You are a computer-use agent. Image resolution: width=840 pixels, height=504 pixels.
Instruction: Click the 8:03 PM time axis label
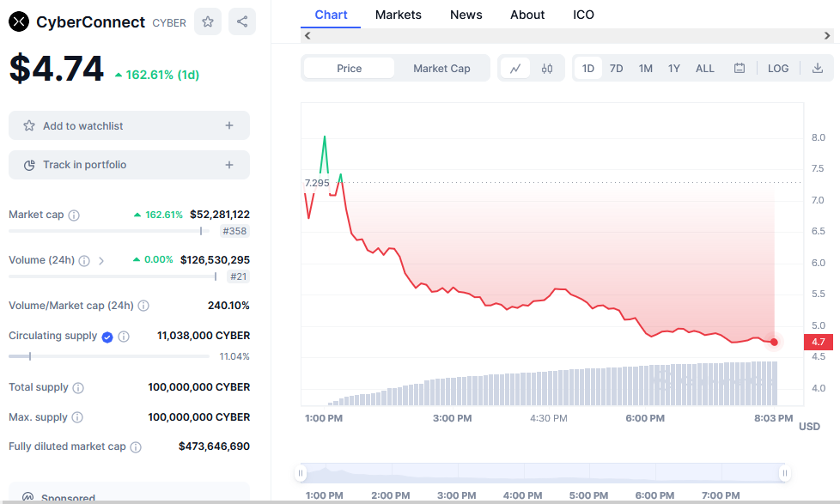(x=774, y=418)
